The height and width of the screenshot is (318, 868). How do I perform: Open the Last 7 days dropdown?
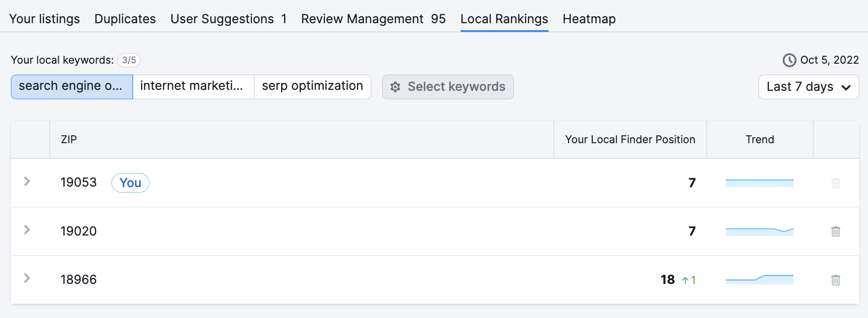point(808,87)
